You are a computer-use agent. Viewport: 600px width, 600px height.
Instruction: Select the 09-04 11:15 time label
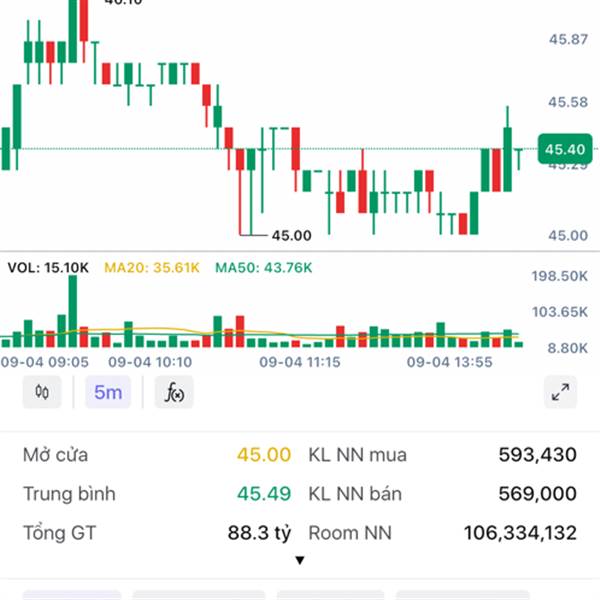(300, 362)
